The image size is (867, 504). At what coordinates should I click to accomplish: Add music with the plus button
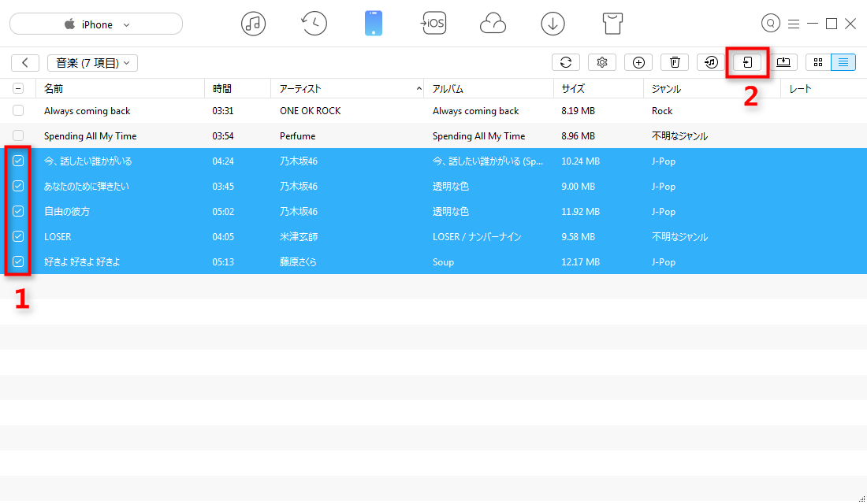click(638, 62)
